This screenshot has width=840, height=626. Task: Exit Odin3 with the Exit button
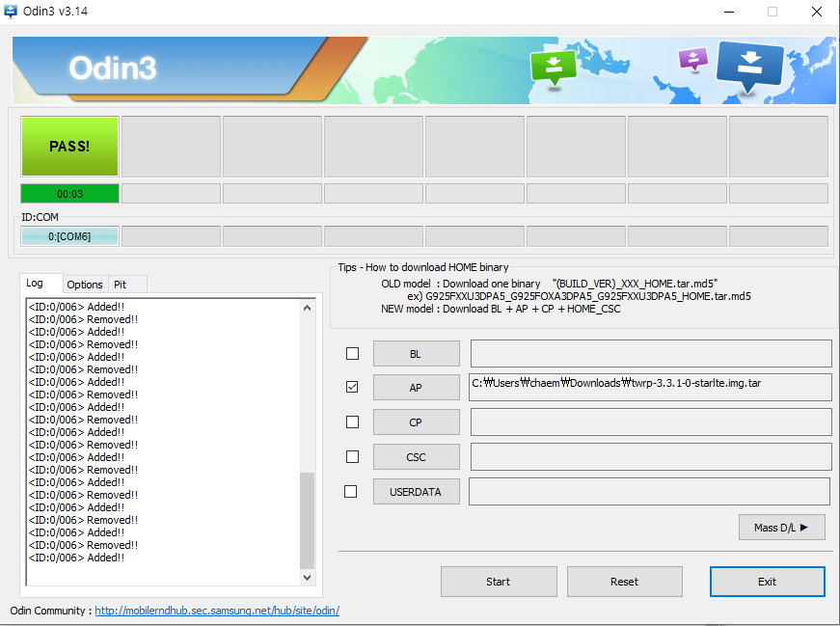[767, 582]
